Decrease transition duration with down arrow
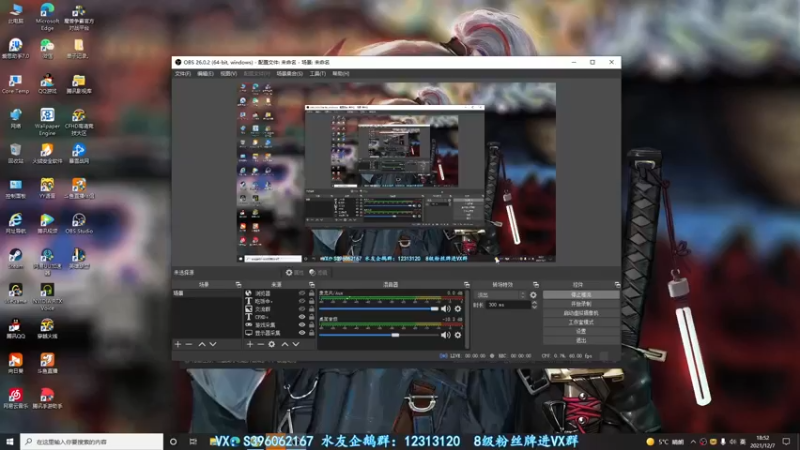 point(534,307)
